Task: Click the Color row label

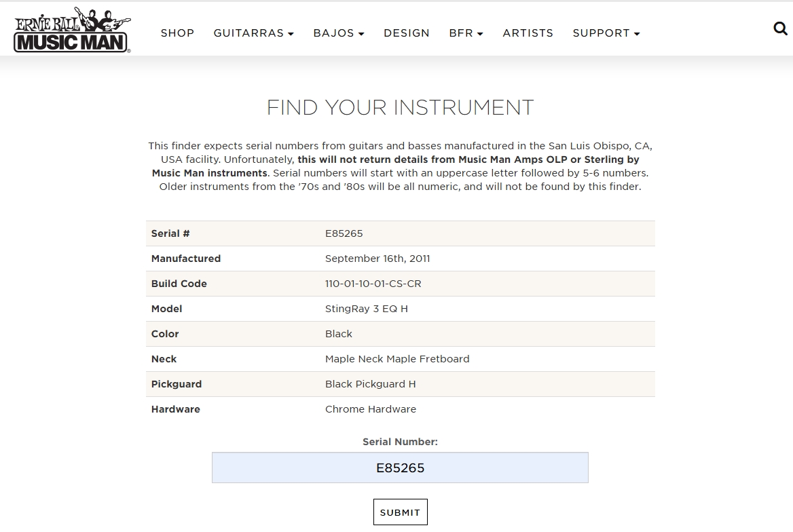Action: [165, 334]
